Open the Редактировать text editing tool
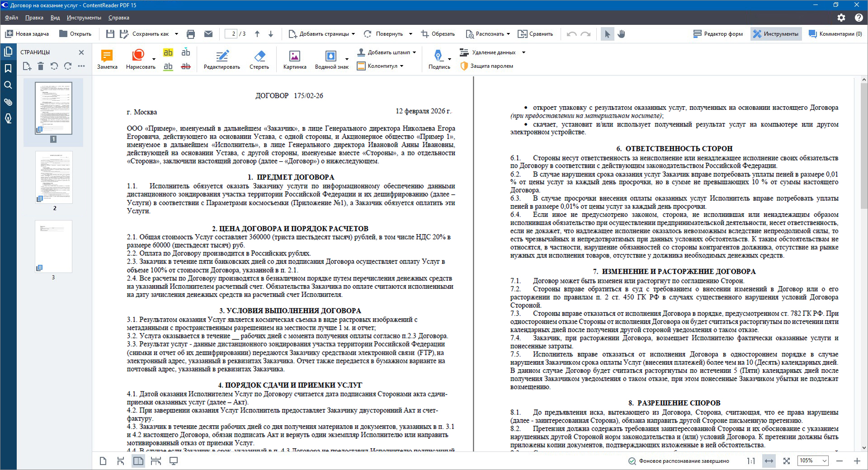Image resolution: width=868 pixels, height=470 pixels. (x=222, y=59)
